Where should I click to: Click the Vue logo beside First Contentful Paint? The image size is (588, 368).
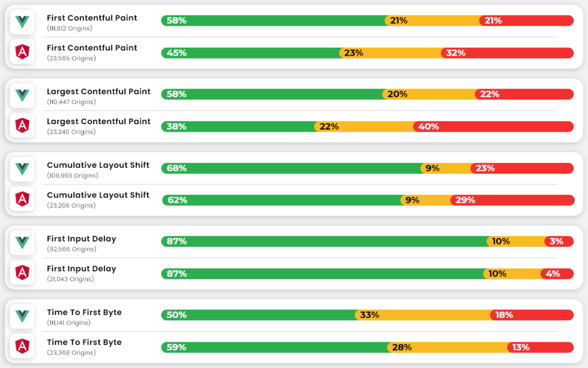(22, 22)
